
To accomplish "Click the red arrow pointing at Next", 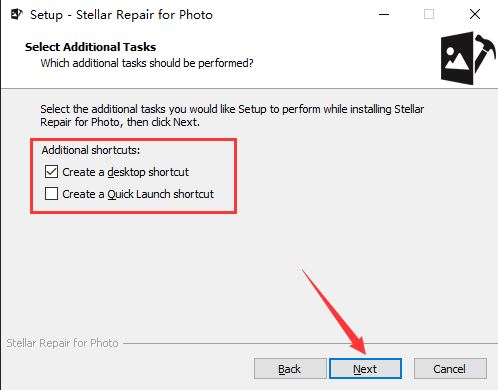I will click(x=335, y=312).
